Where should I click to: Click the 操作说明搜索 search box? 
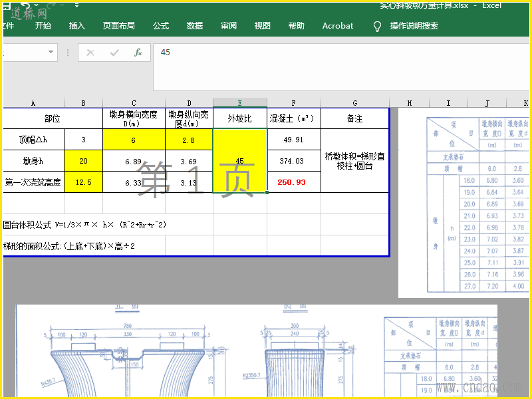pos(414,26)
